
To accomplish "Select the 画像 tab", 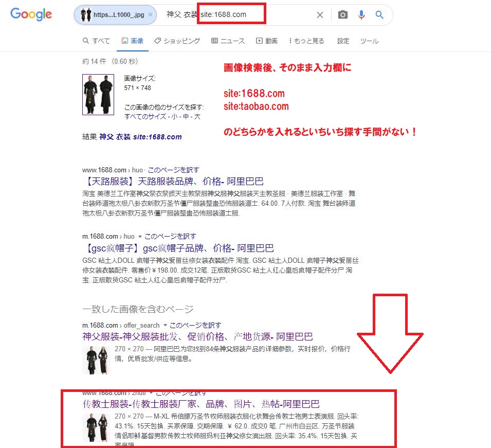I will (133, 41).
